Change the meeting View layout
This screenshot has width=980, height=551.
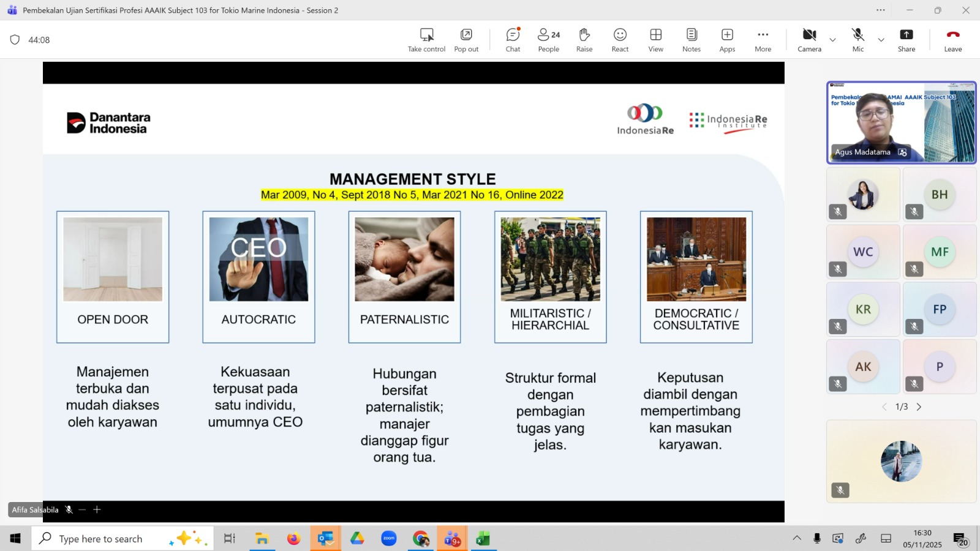coord(655,40)
